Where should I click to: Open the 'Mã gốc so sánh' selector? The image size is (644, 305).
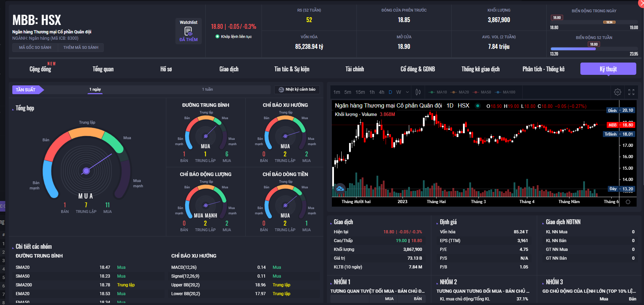(x=35, y=47)
